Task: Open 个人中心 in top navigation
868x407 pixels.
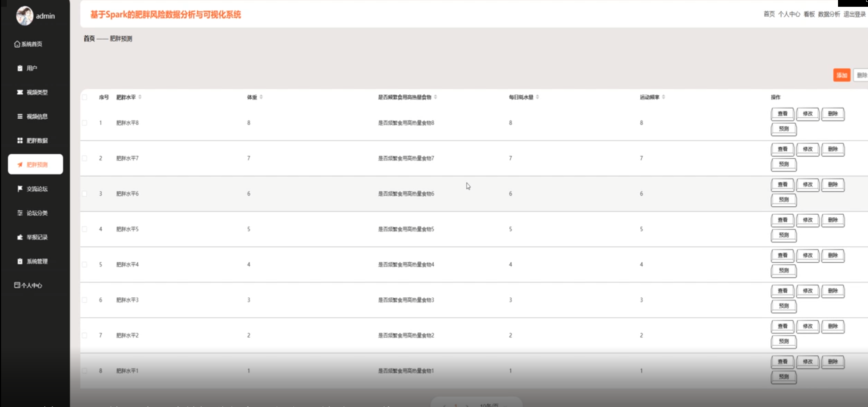Action: 789,14
